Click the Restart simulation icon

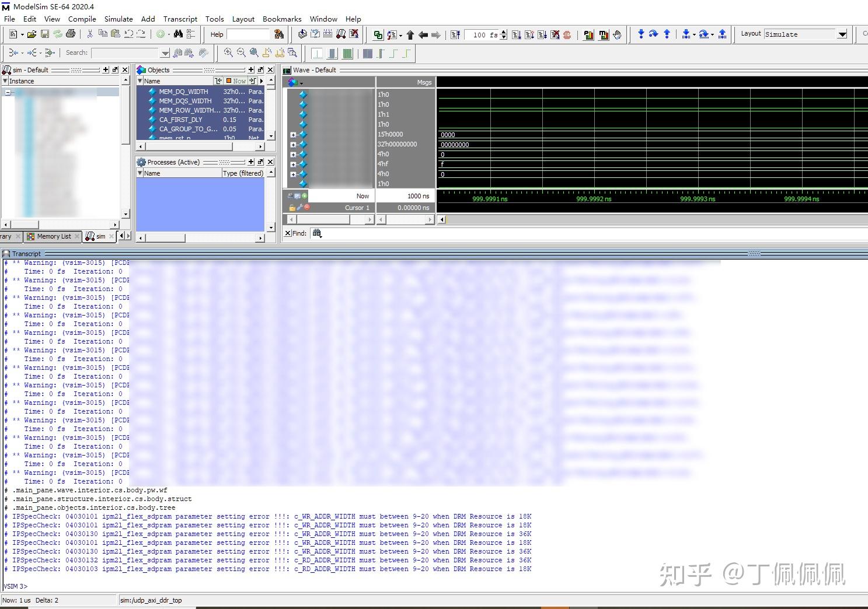click(x=456, y=35)
